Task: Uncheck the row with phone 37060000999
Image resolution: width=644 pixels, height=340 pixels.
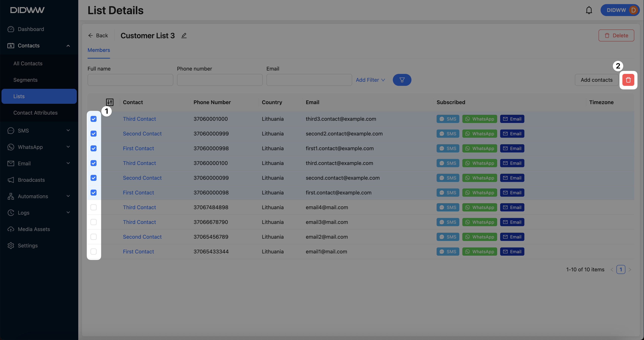Action: tap(94, 134)
